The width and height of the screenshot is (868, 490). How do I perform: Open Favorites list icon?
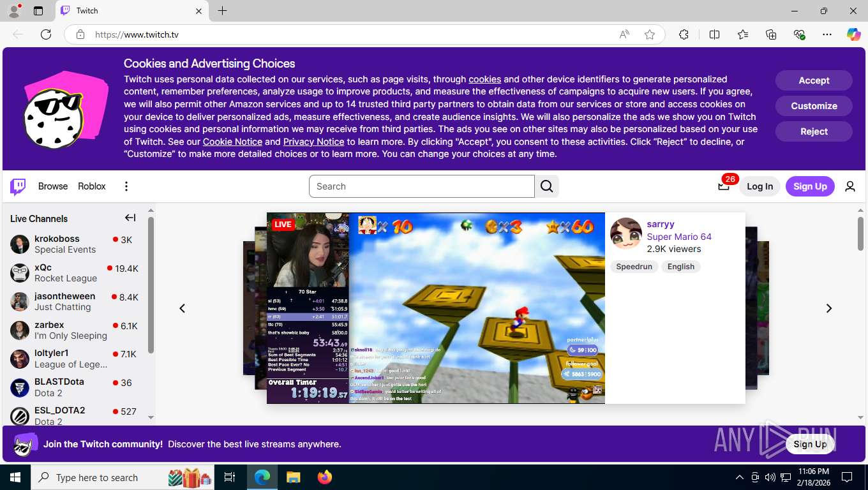743,34
